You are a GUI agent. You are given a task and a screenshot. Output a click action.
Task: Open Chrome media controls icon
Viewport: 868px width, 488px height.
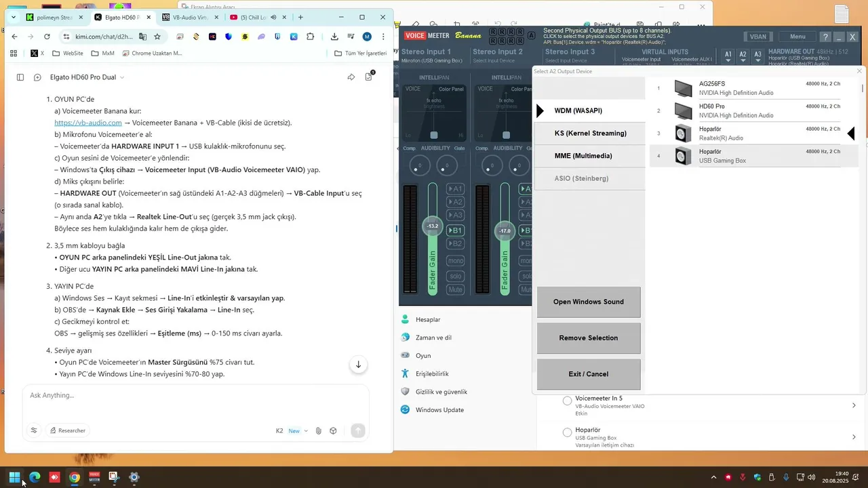click(351, 37)
